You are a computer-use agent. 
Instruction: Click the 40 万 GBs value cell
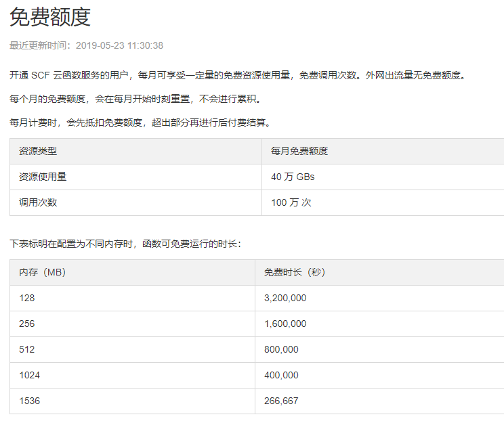coord(383,177)
